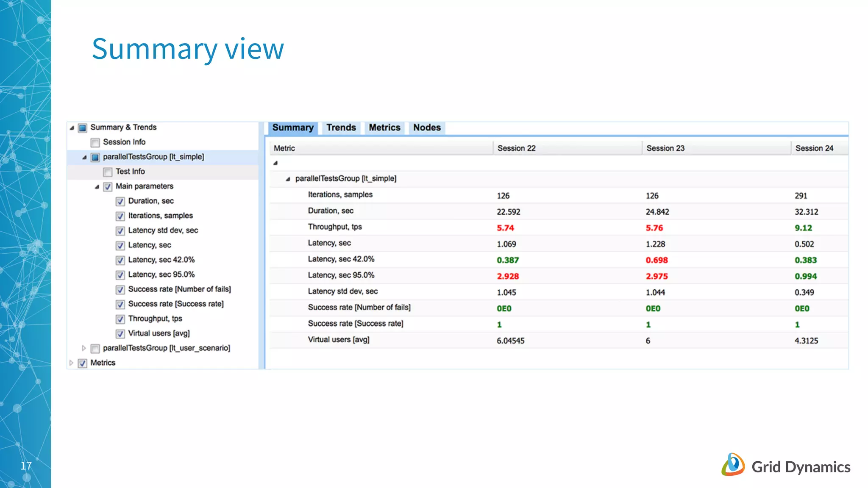868x488 pixels.
Task: Click the Session 22 column header
Action: (x=568, y=148)
